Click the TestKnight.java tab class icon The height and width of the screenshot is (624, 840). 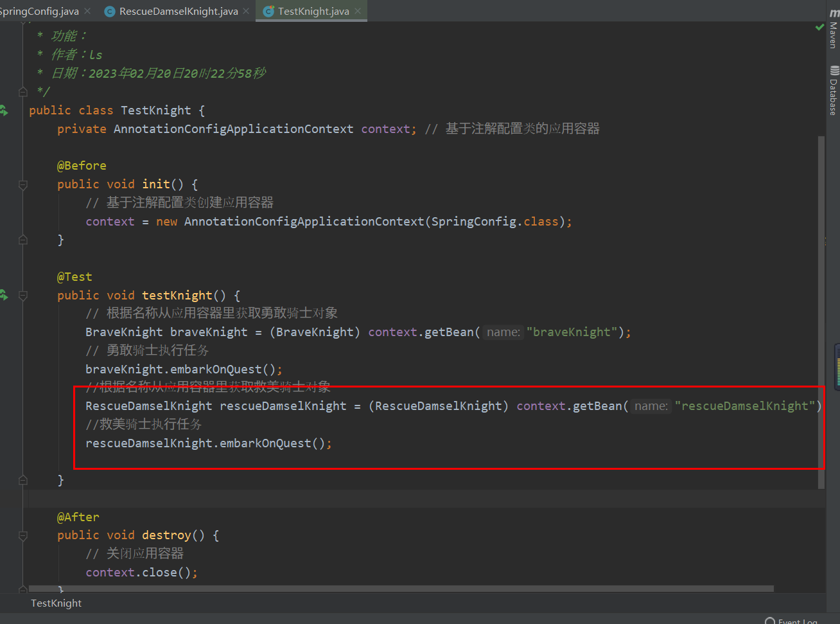tap(268, 11)
